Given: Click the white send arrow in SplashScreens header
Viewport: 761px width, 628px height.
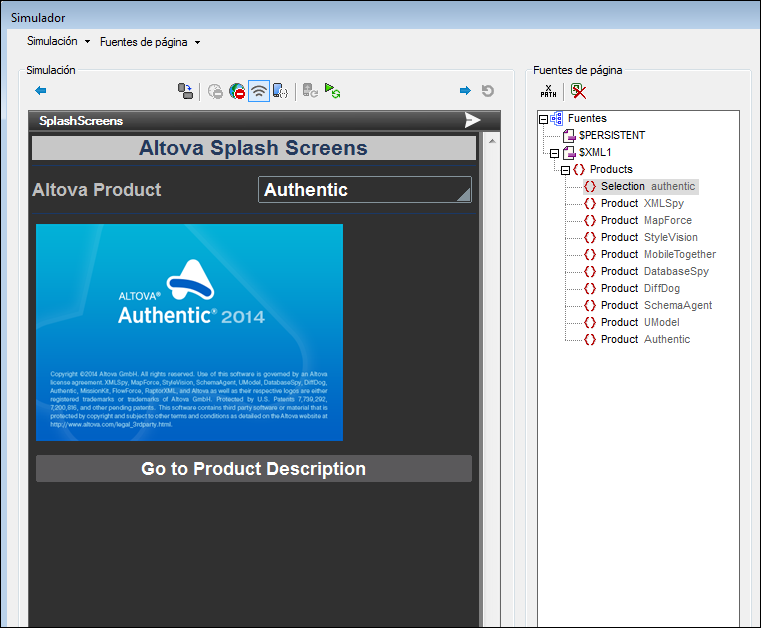Looking at the screenshot, I should click(x=472, y=120).
